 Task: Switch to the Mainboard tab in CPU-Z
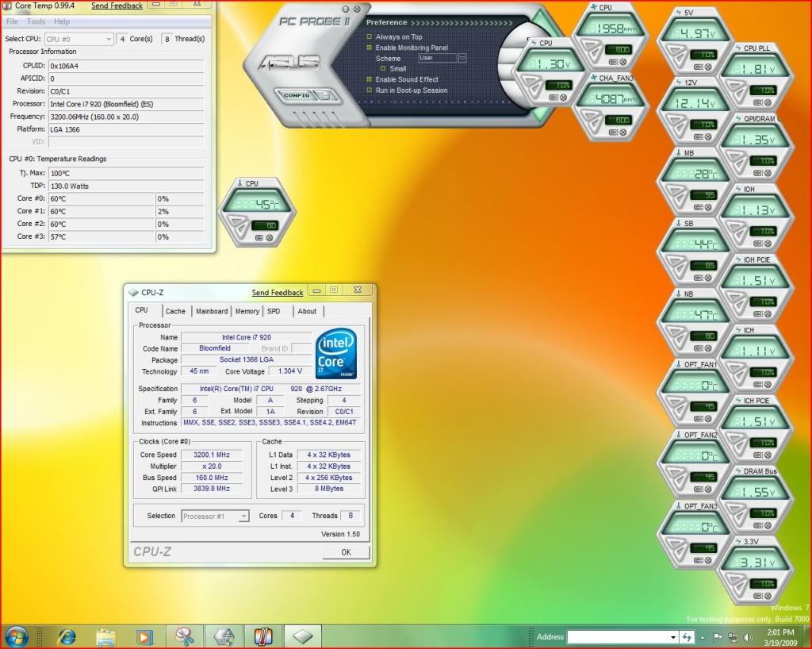pos(211,311)
